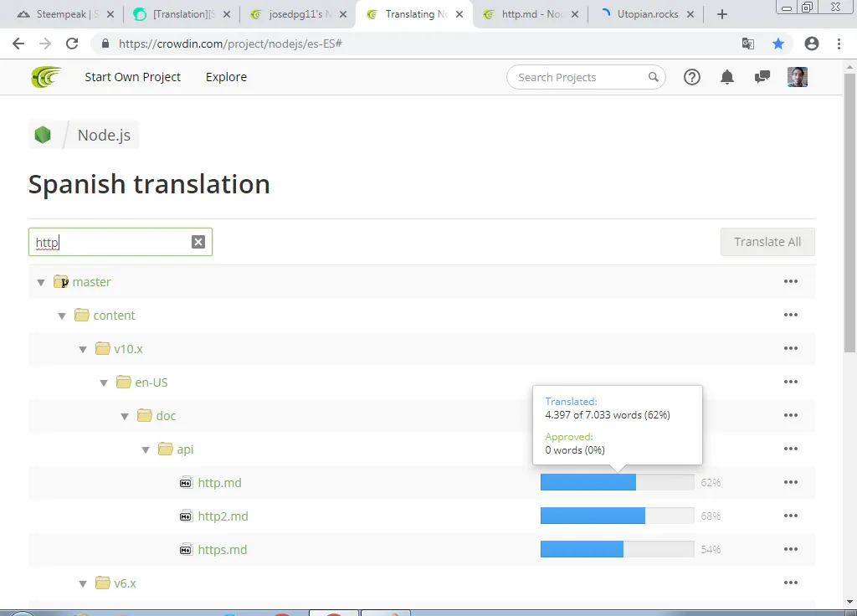Open the Node.js project breadcrumb link
857x616 pixels.
pyautogui.click(x=104, y=135)
